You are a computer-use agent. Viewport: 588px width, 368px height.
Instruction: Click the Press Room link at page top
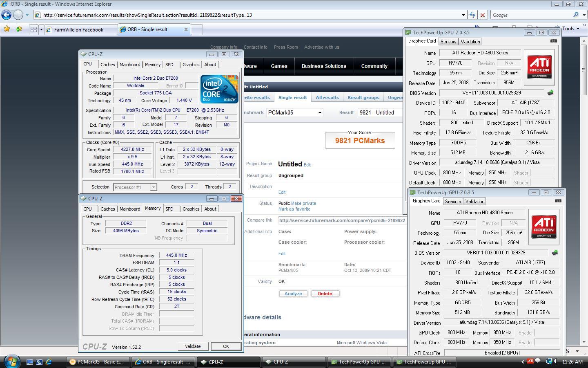click(x=286, y=47)
